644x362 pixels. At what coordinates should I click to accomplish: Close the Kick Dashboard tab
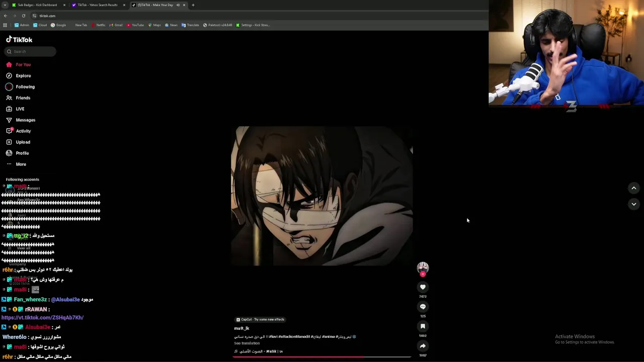(x=64, y=5)
